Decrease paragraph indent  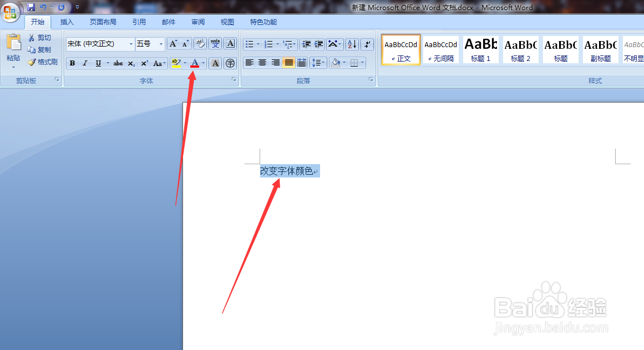click(x=306, y=44)
